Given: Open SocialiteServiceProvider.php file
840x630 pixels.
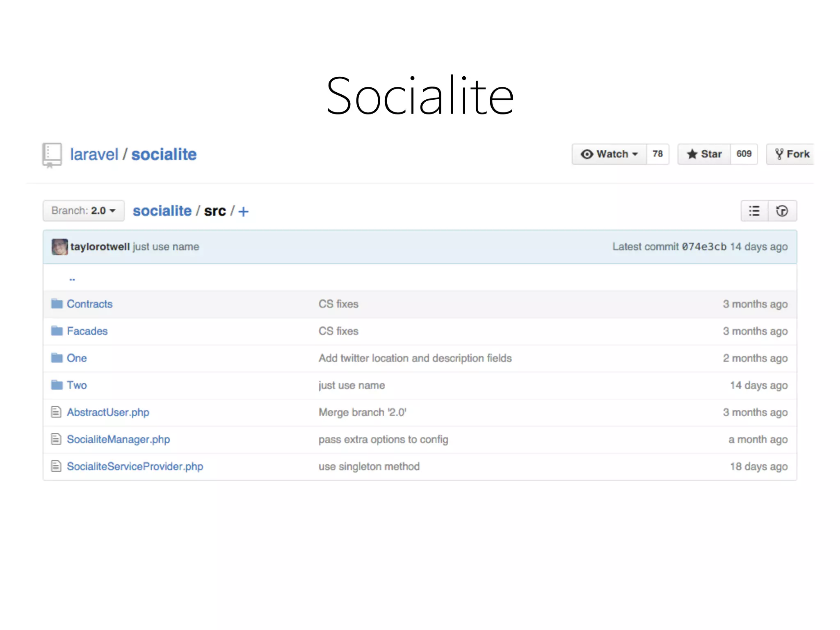Looking at the screenshot, I should coord(135,466).
